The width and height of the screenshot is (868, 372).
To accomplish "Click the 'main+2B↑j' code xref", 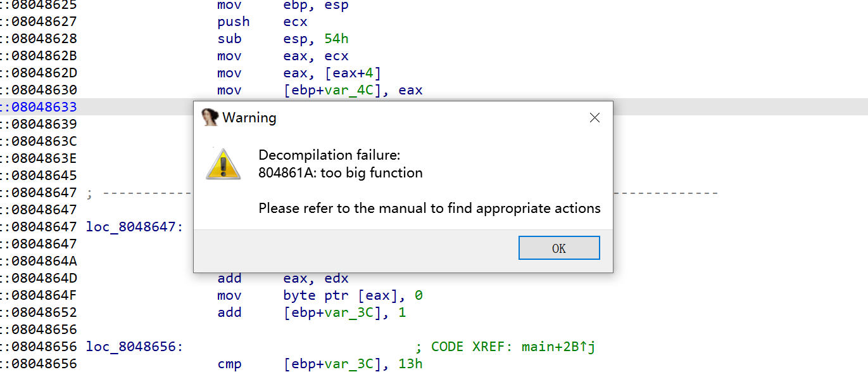I will point(558,347).
